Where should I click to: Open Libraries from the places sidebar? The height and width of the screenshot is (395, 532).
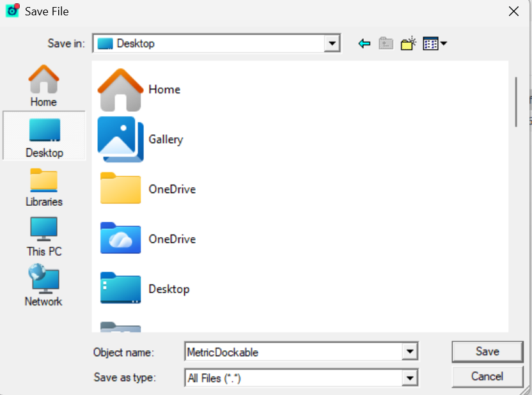point(43,187)
